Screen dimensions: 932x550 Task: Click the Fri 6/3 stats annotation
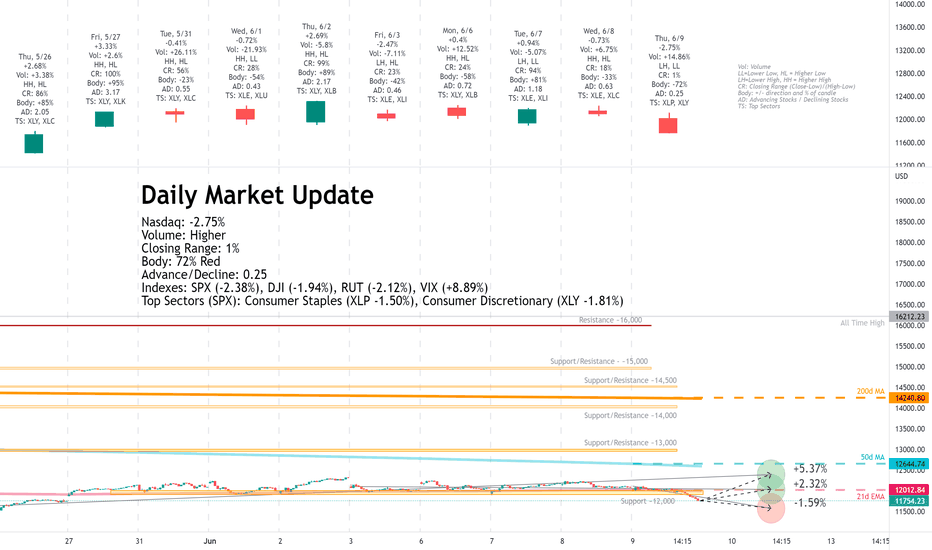[x=387, y=67]
